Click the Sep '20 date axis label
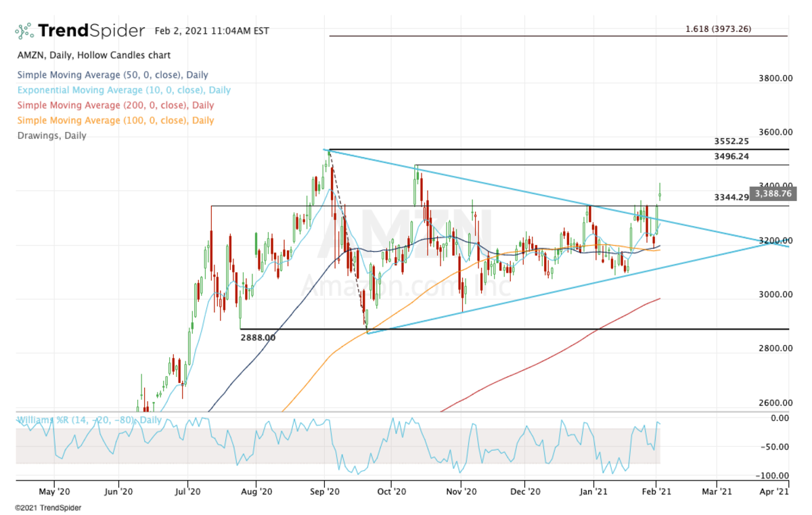This screenshot has height=515, width=812. pyautogui.click(x=325, y=492)
